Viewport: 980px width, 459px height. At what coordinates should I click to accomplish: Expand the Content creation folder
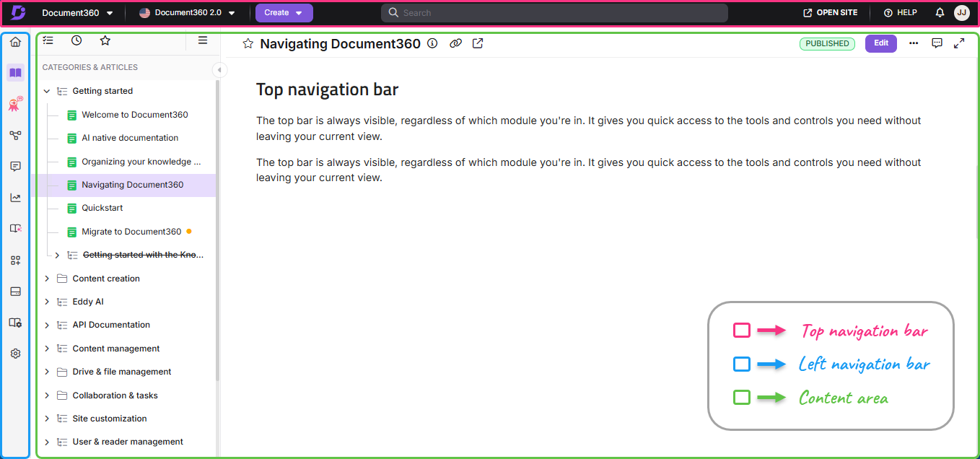[x=47, y=279]
